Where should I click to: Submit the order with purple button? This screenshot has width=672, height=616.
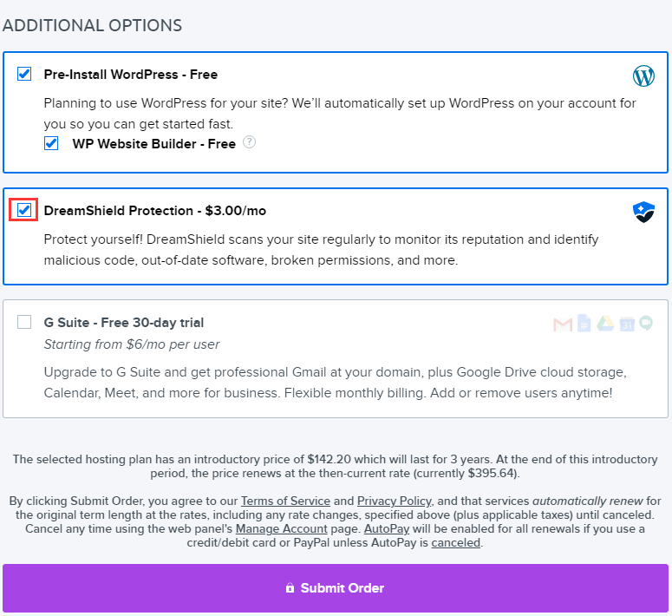pyautogui.click(x=336, y=588)
